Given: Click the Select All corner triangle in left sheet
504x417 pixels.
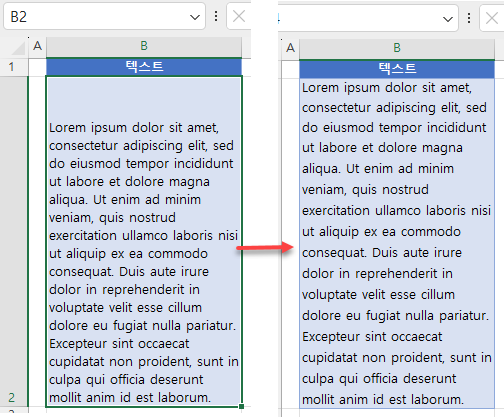Looking at the screenshot, I should click(x=18, y=48).
